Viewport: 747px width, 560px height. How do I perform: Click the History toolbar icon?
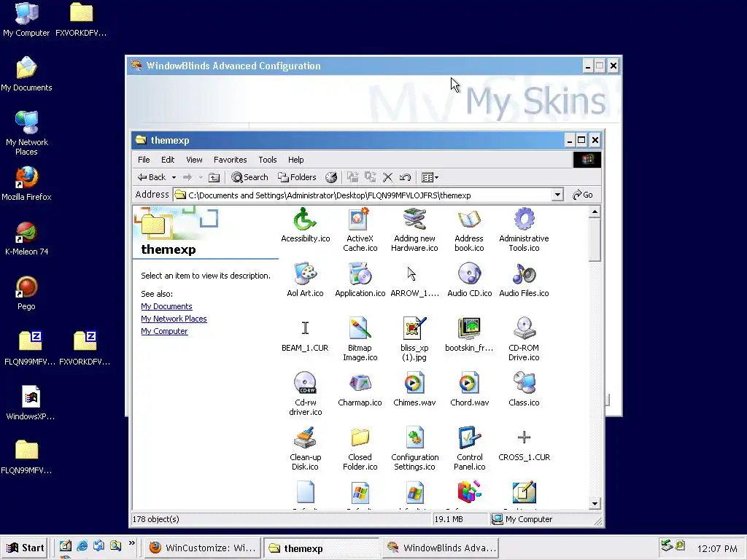point(331,178)
